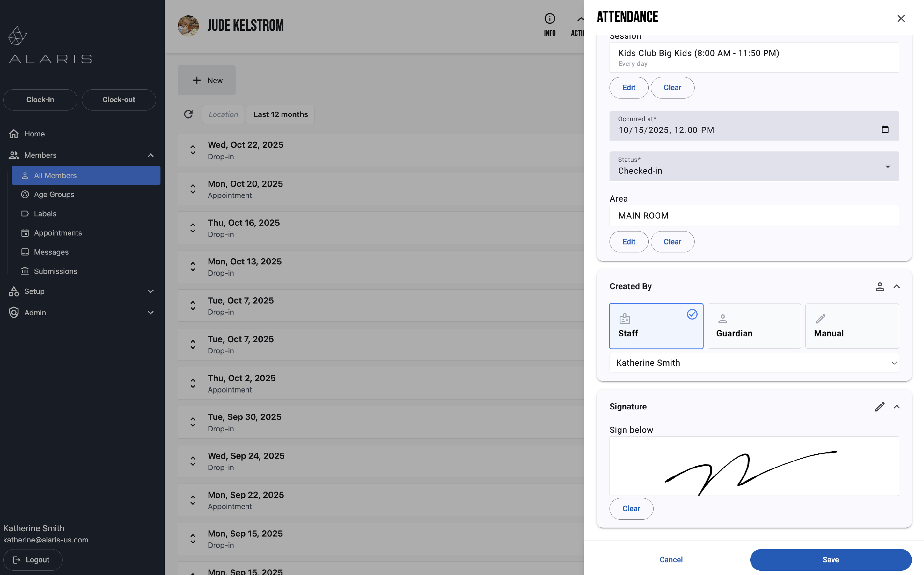Screen dimensions: 924x575
Task: Open Age Groups in sidebar
Action: pos(54,194)
